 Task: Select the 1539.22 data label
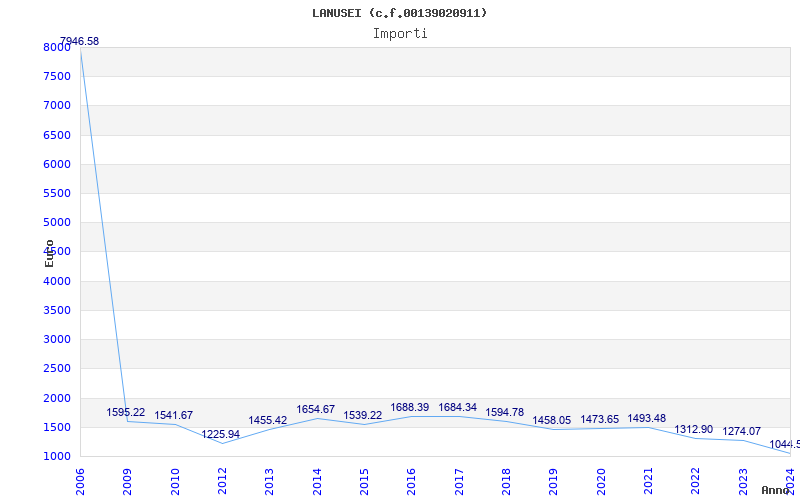tap(363, 415)
